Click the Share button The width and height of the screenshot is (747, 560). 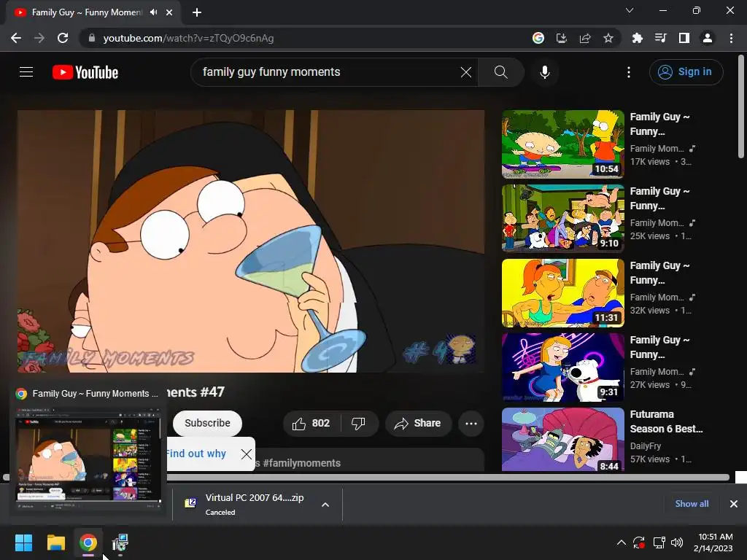(x=418, y=424)
